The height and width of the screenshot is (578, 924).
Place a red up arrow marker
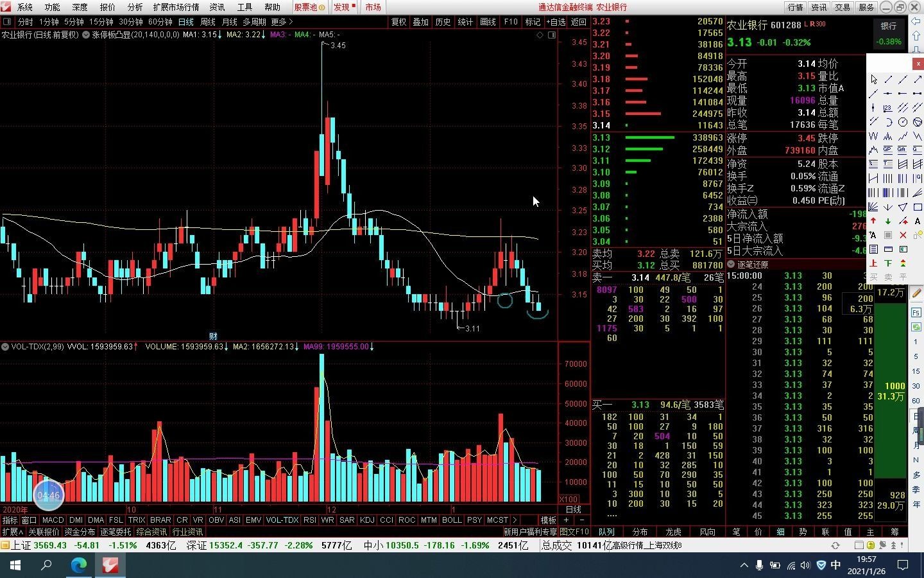click(x=874, y=221)
